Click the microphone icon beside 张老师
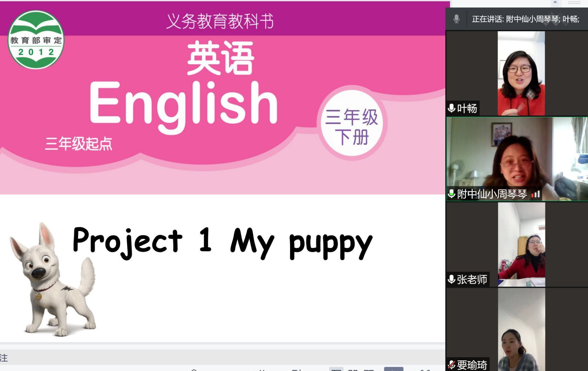 pyautogui.click(x=452, y=279)
